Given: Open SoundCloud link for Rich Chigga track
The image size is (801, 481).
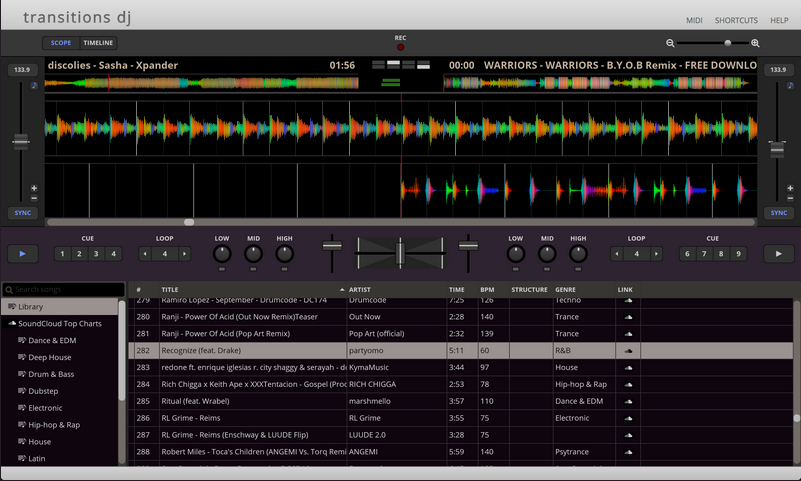Looking at the screenshot, I should click(628, 384).
